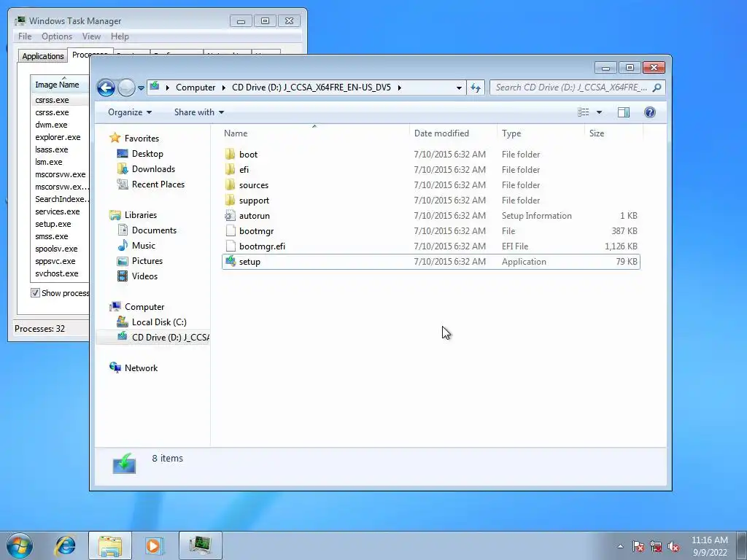
Task: Sort Task Manager by Image Name column
Action: click(60, 85)
